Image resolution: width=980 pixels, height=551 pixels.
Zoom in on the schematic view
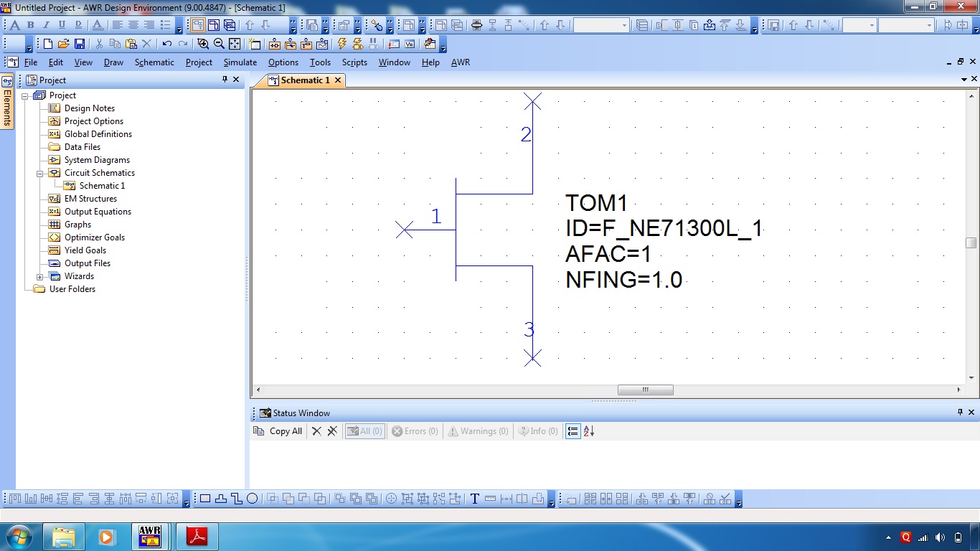pos(204,44)
